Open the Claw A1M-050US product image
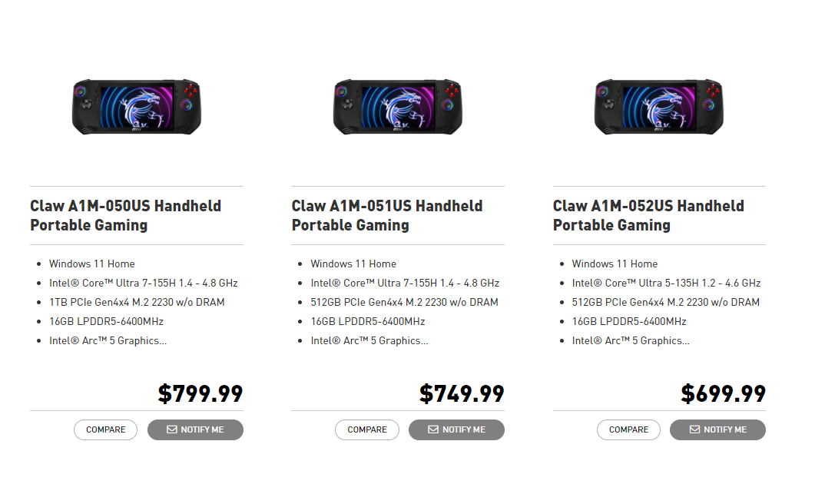The width and height of the screenshot is (825, 504). click(137, 106)
